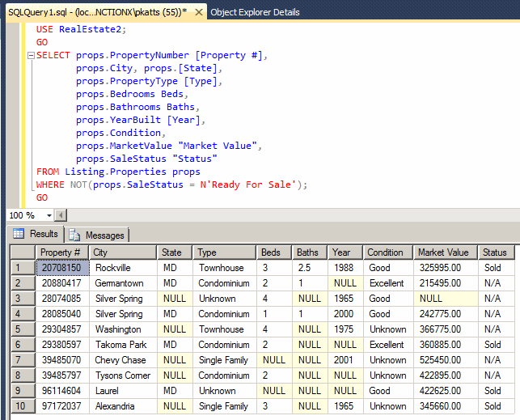Click the final GO statement
This screenshot has height=420, width=520.
click(x=42, y=197)
